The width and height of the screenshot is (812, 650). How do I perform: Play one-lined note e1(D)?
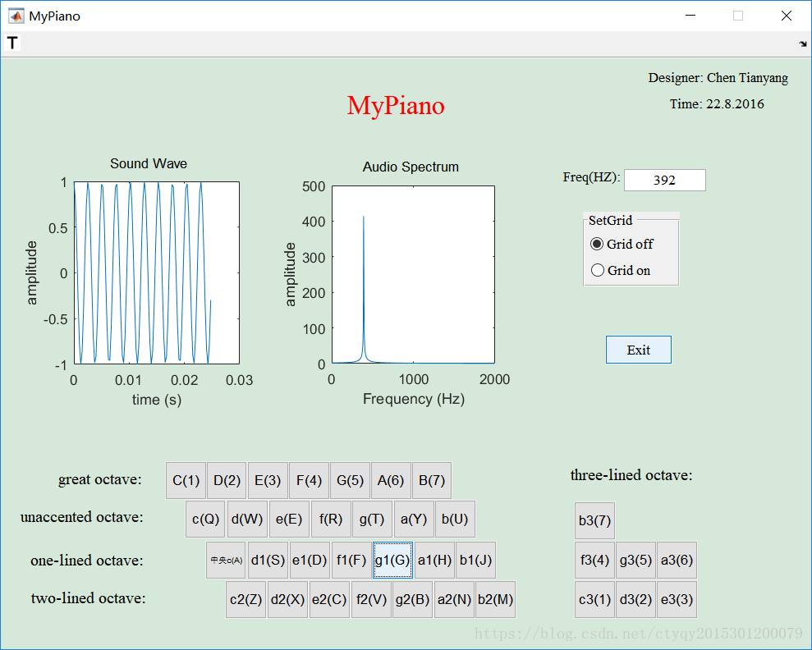310,560
